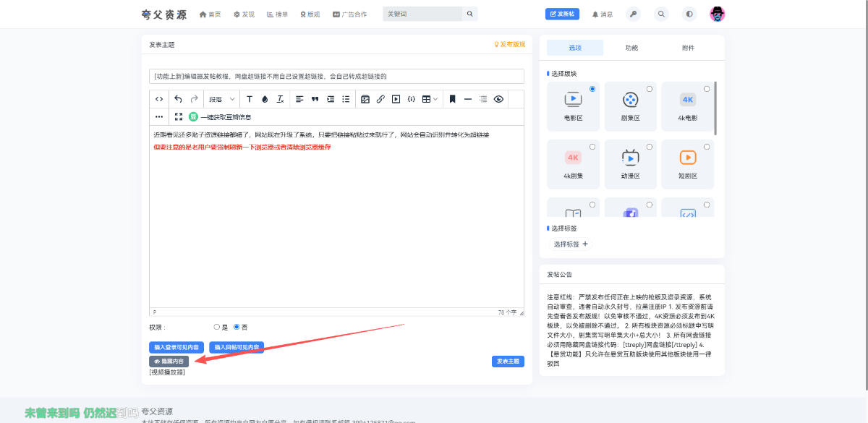The height and width of the screenshot is (423, 868).
Task: Click the board list scrollbar
Action: (716, 108)
